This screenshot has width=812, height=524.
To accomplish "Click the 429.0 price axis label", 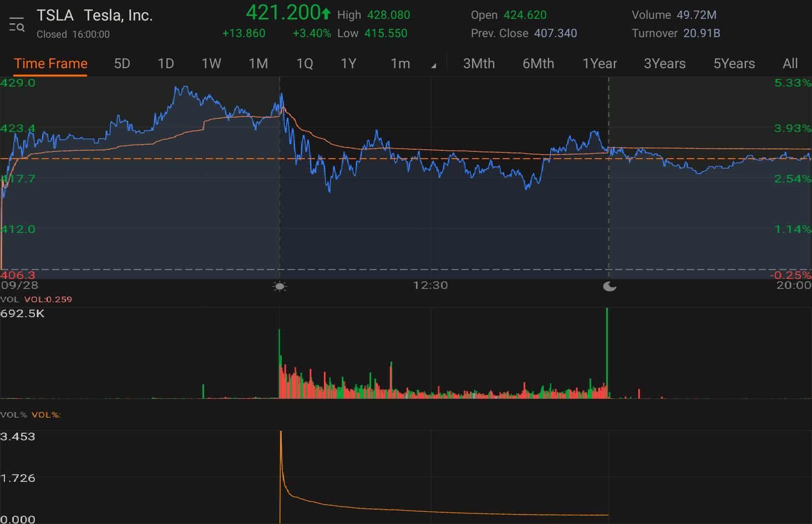I will tap(18, 83).
